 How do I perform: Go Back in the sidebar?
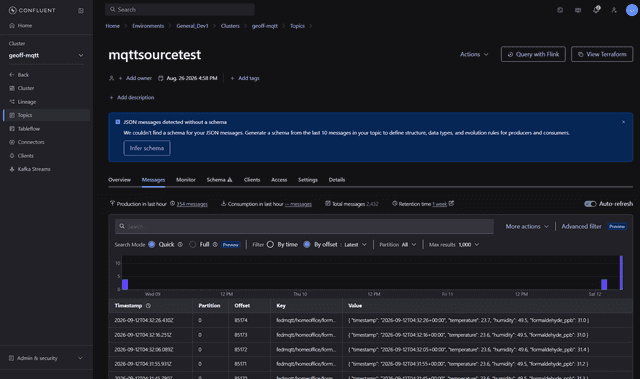point(19,75)
